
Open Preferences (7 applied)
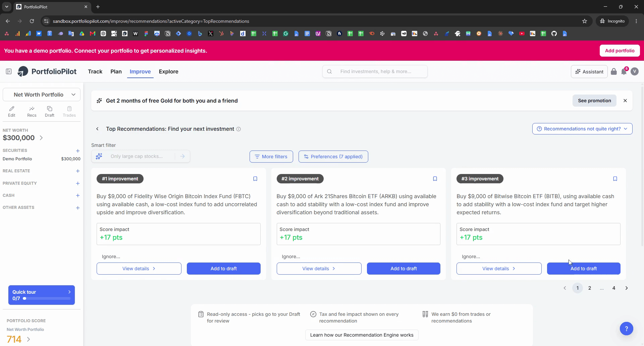pyautogui.click(x=333, y=157)
